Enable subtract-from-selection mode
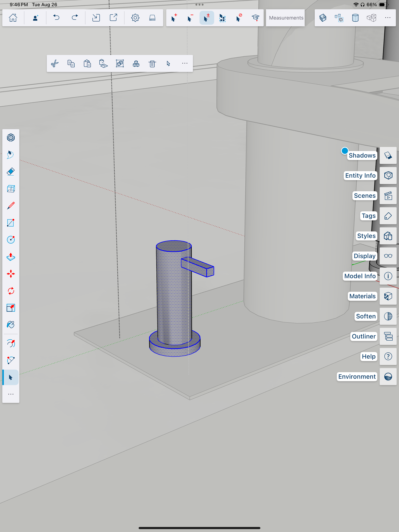 coord(190,18)
